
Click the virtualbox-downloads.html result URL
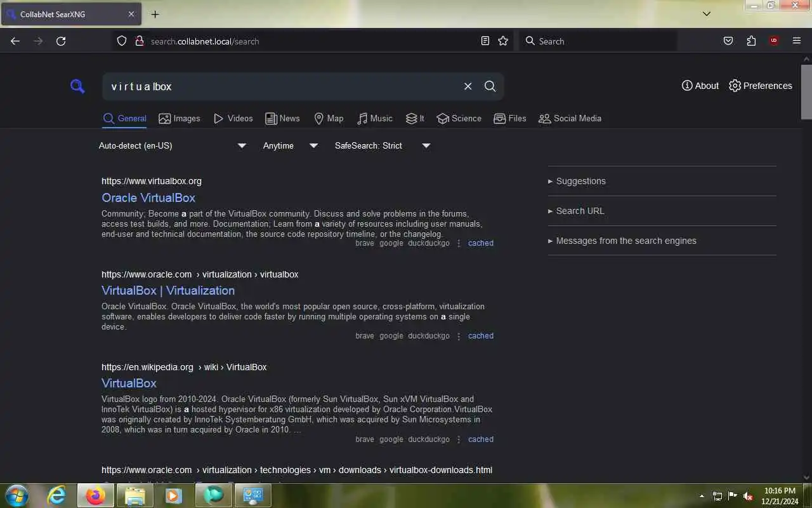pos(297,470)
